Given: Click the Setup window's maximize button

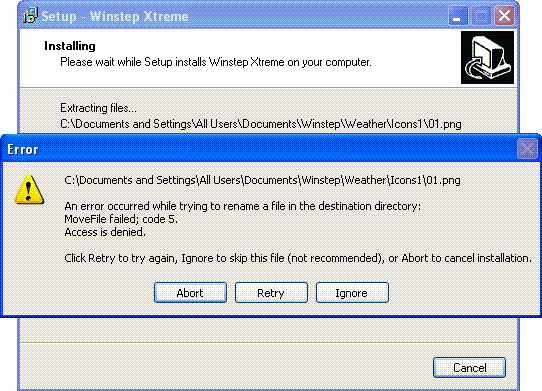Looking at the screenshot, I should coord(481,16).
